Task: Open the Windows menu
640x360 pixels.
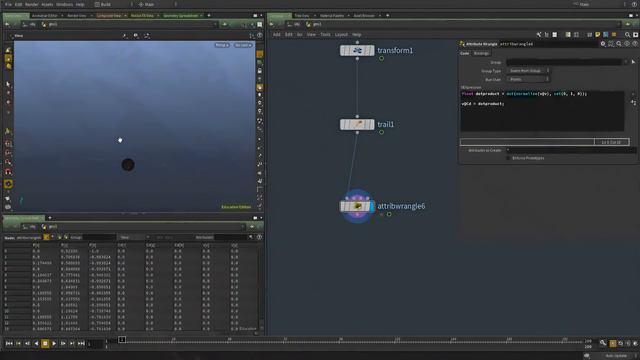Action: coord(64,4)
